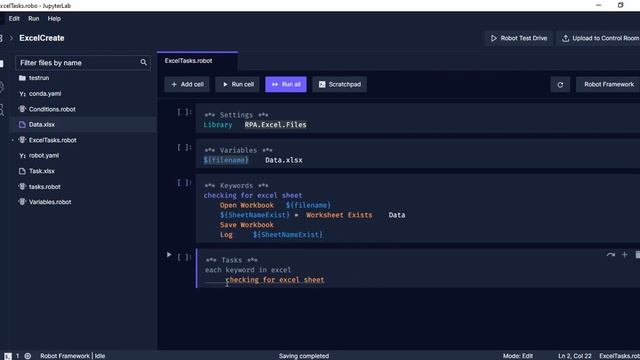Click 'Worksheet Exists' in the Keywords cell

(x=339, y=215)
